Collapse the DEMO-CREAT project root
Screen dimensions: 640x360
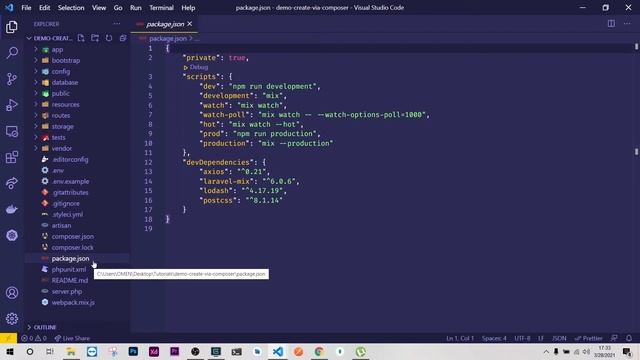tap(49, 38)
